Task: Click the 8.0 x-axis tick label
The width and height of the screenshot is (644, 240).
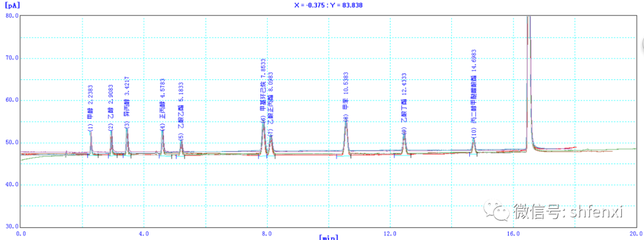Action: coord(267,233)
